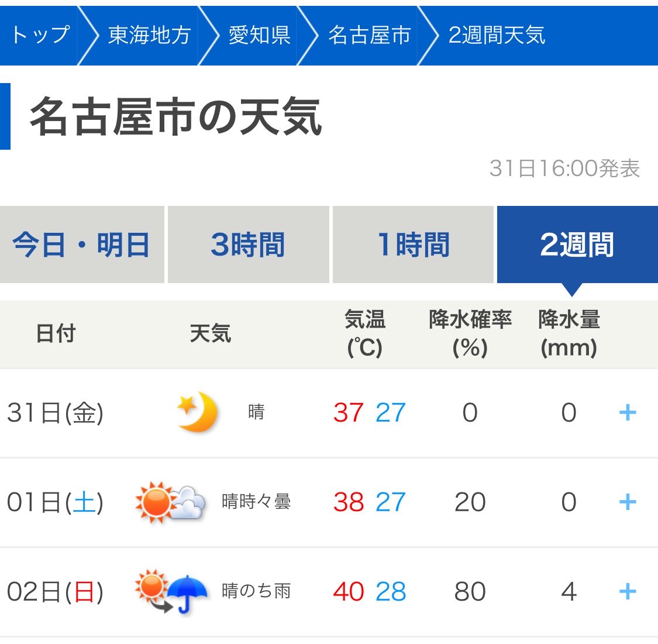Expand the 31日(金) row with its plus icon
The width and height of the screenshot is (658, 644).
628,412
